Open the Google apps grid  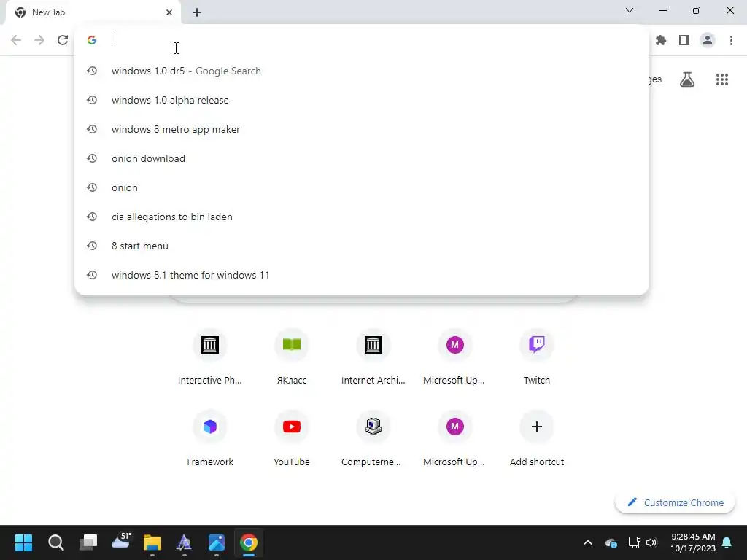(x=722, y=79)
